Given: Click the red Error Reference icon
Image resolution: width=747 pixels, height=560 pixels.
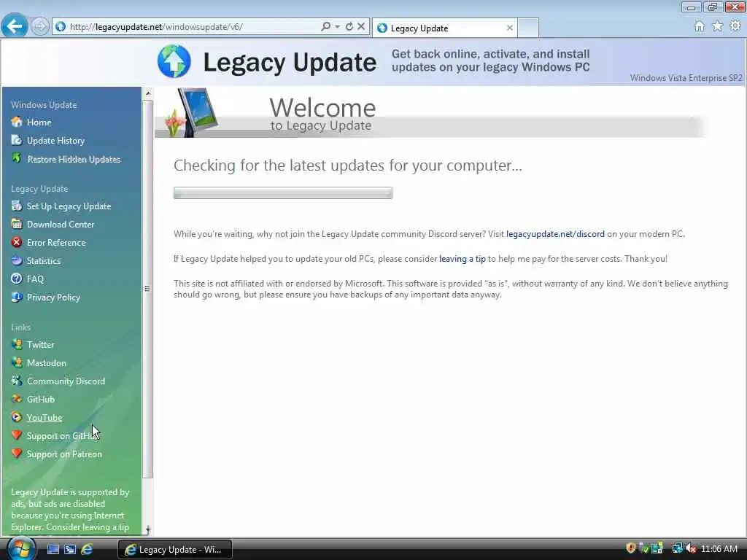Looking at the screenshot, I should pos(17,242).
